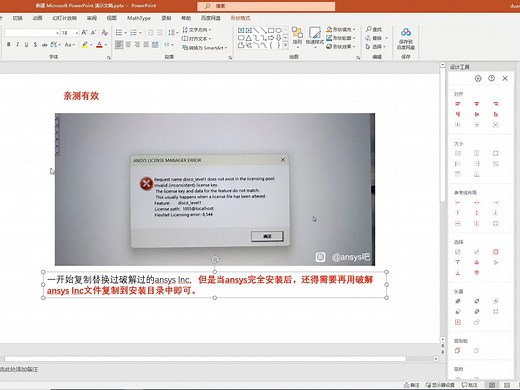Decrease list indent level
This screenshot has width=520, height=390.
(150, 33)
